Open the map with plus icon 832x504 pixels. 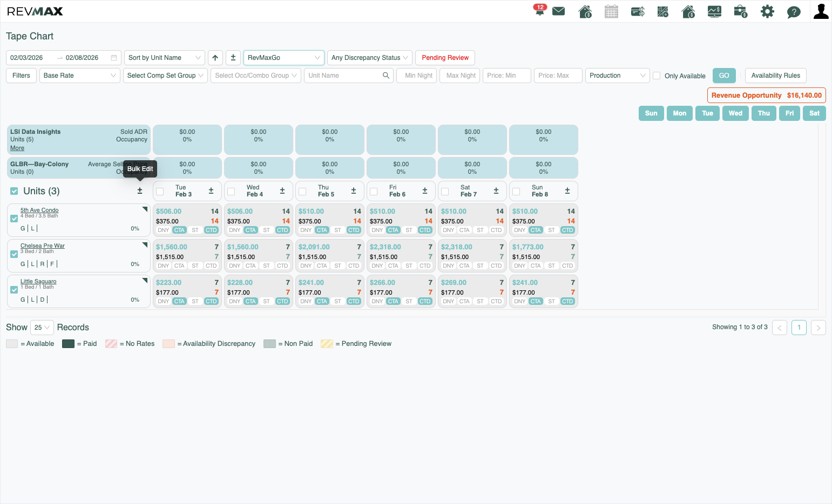point(663,11)
